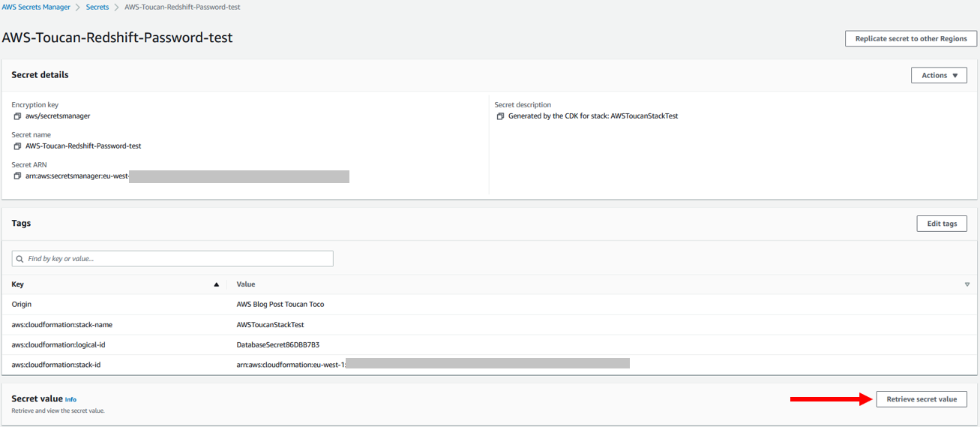Screen dimensions: 980x427
Task: Select 'AWSToucanStackTest' tag value
Action: click(x=270, y=325)
